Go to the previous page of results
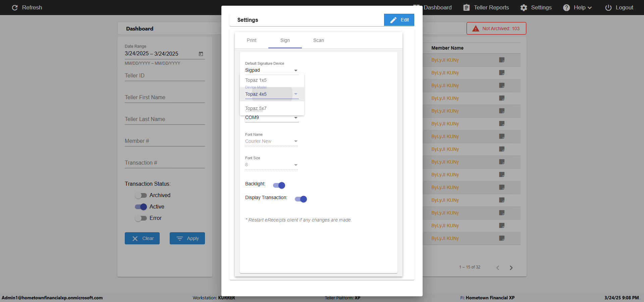Image resolution: width=644 pixels, height=302 pixels. click(x=498, y=267)
